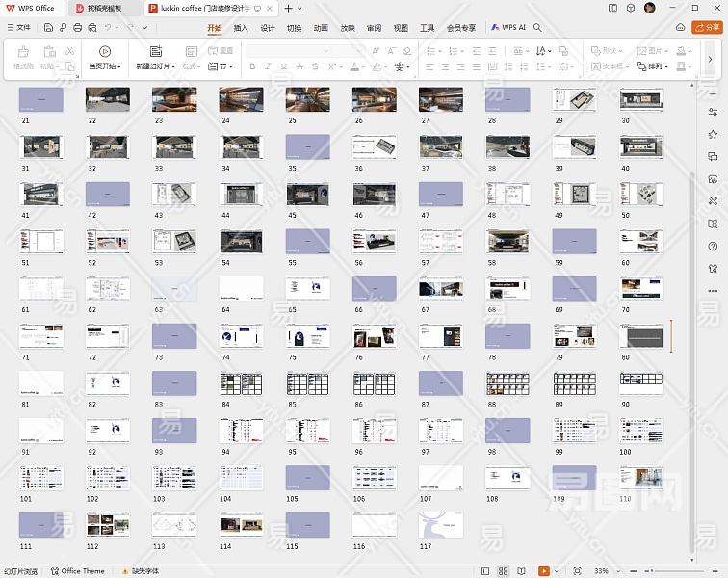This screenshot has width=728, height=578.
Task: Switch to reading view icon in status bar
Action: [523, 571]
